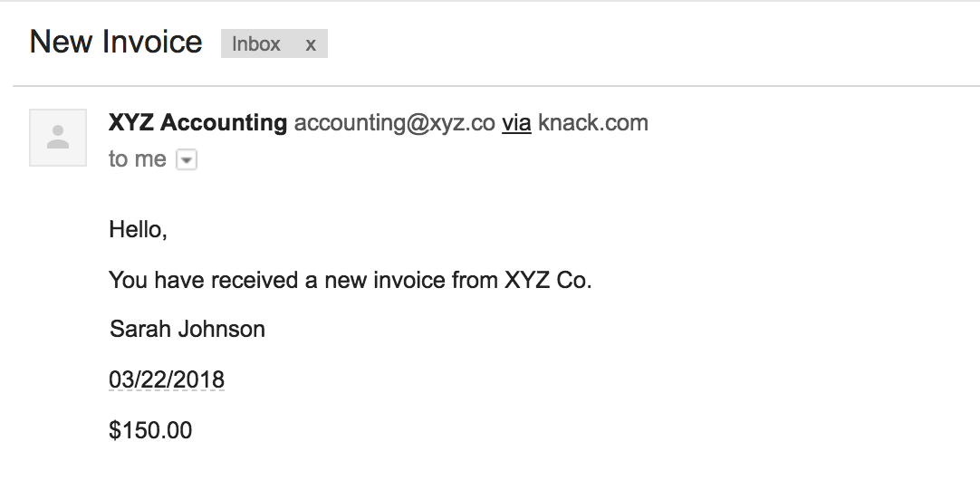Click the $150.00 invoice amount
980x480 pixels.
(150, 430)
